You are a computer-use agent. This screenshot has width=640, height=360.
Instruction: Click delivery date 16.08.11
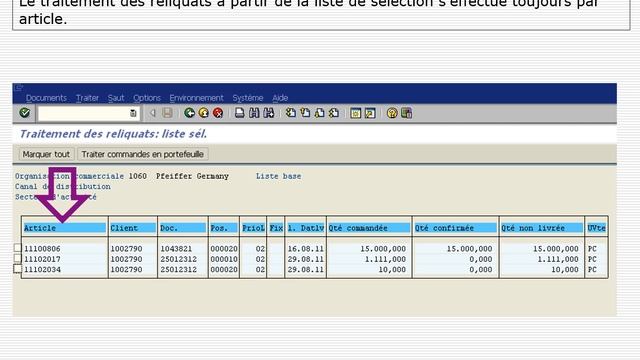[x=306, y=249]
